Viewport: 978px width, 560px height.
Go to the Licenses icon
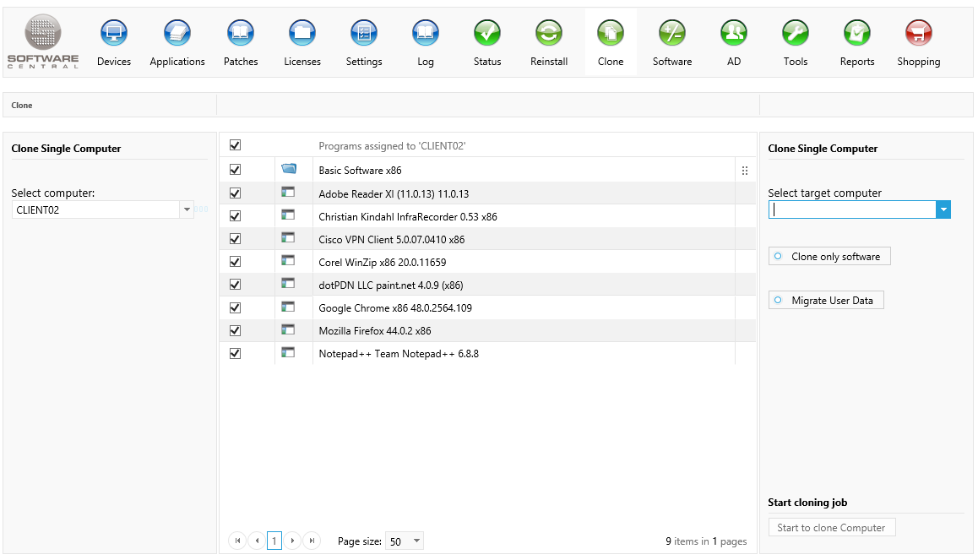coord(302,34)
